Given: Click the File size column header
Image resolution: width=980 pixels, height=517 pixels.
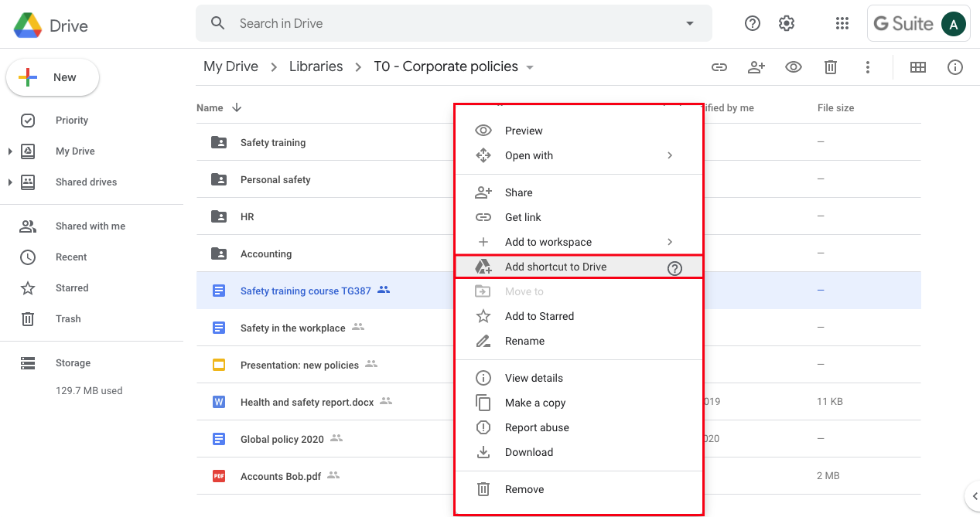Looking at the screenshot, I should pyautogui.click(x=835, y=108).
